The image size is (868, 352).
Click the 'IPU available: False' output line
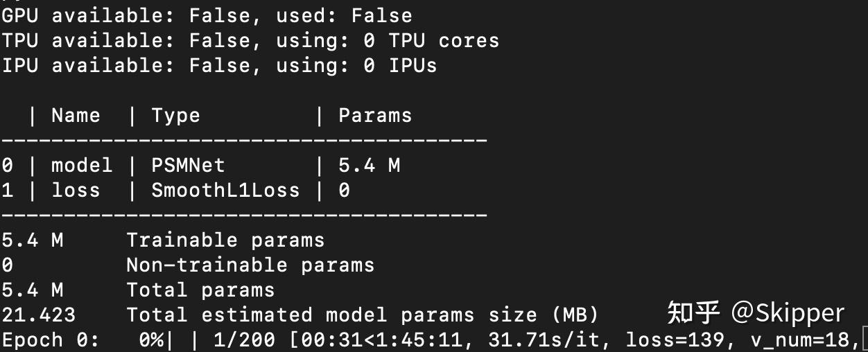(x=219, y=66)
